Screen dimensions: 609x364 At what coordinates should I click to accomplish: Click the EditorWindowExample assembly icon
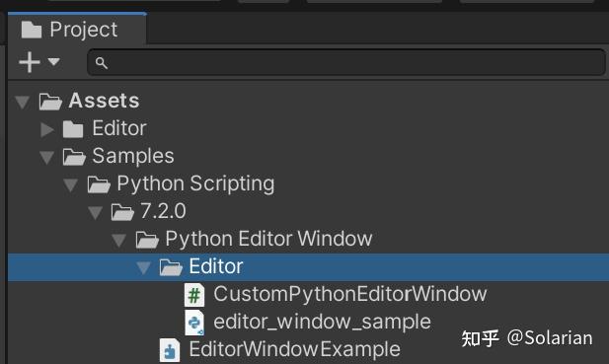point(170,350)
